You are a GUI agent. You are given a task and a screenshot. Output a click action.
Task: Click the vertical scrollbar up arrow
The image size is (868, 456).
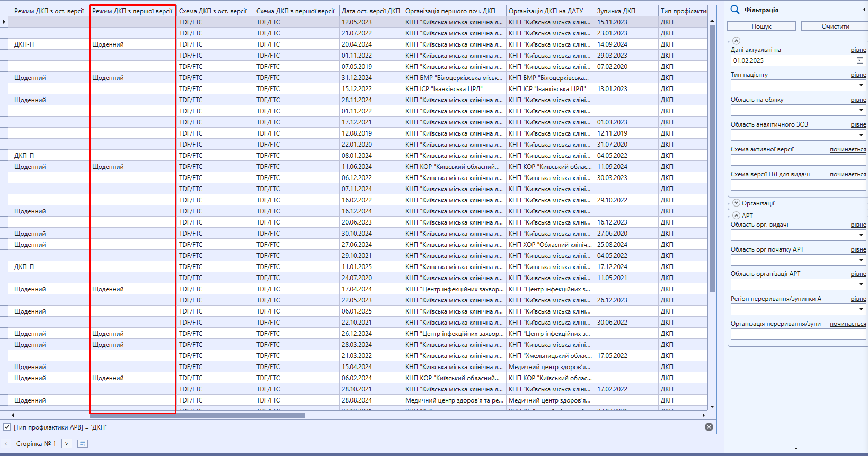[712, 21]
